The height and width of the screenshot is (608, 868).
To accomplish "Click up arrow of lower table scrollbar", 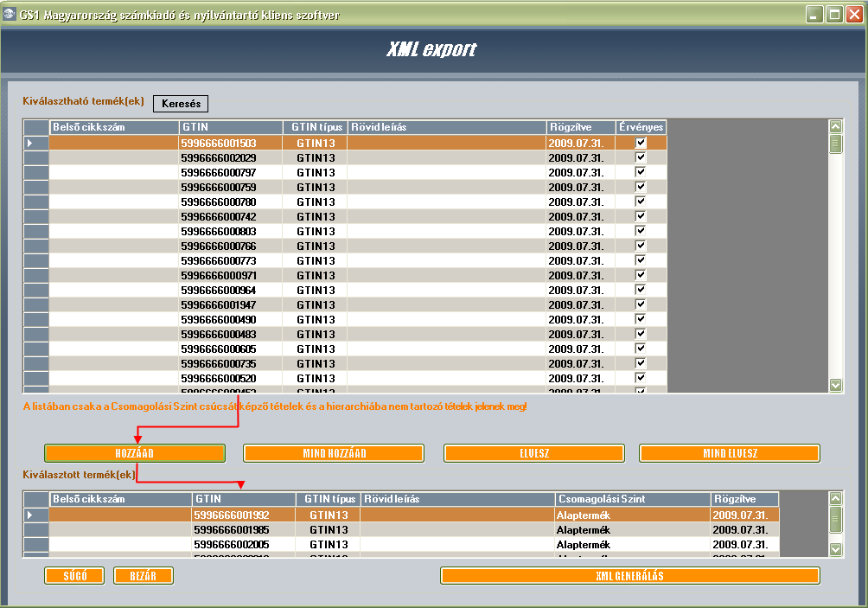I will click(835, 498).
